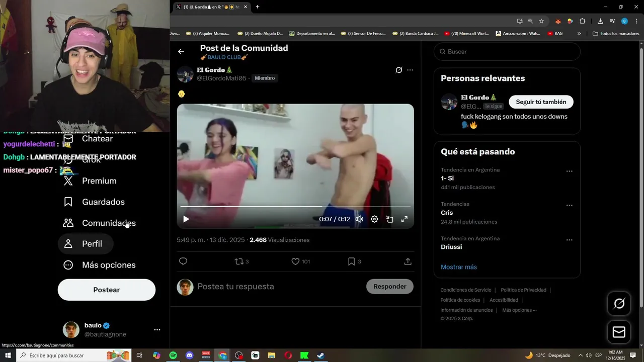This screenshot has height=362, width=644.
Task: Open the Chrome profile avatar
Action: pyautogui.click(x=624, y=21)
